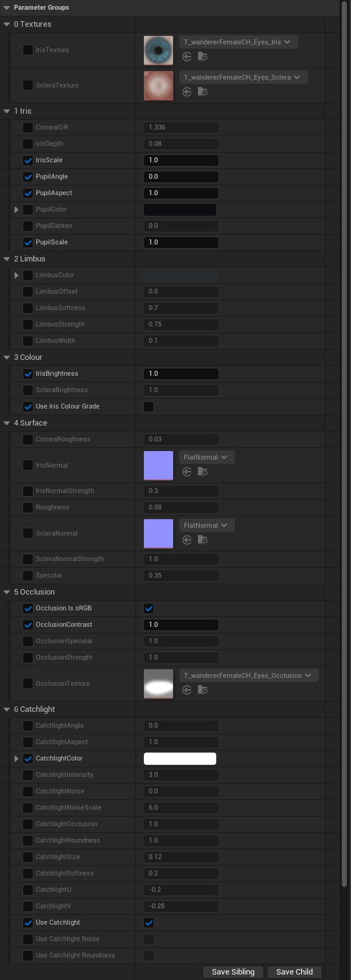Enable the Use Catchlight Noise override

[28, 939]
